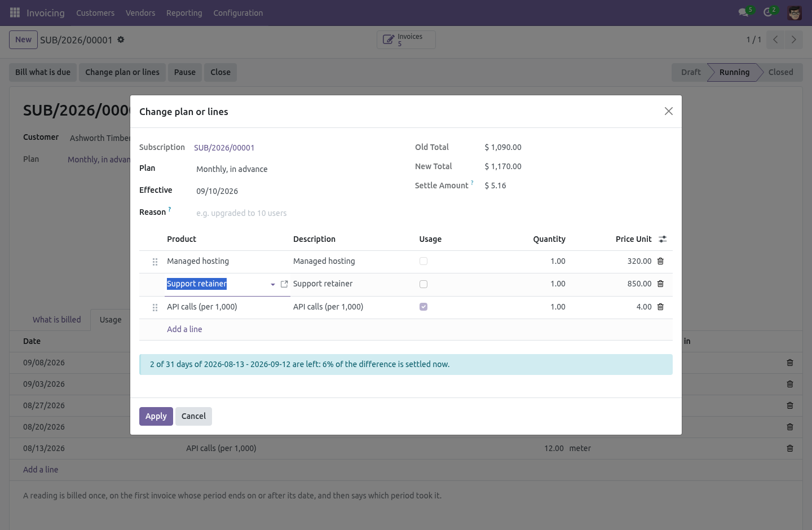Open the Vendors menu

point(140,13)
